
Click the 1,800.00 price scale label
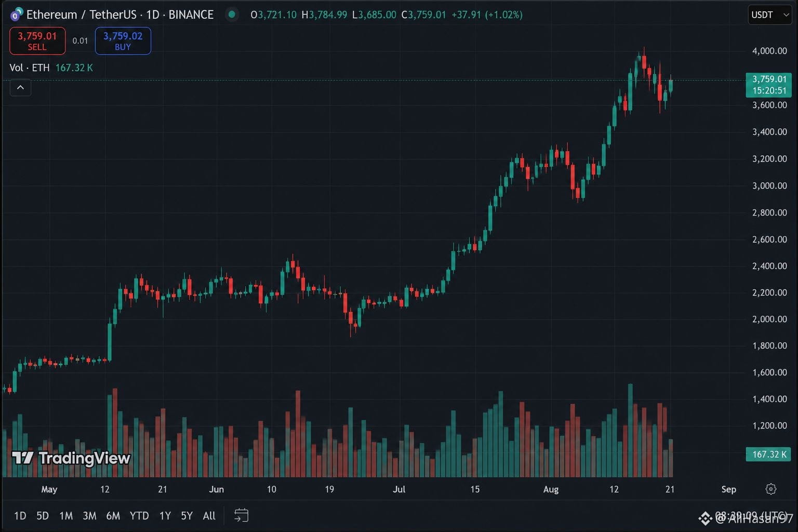point(769,345)
